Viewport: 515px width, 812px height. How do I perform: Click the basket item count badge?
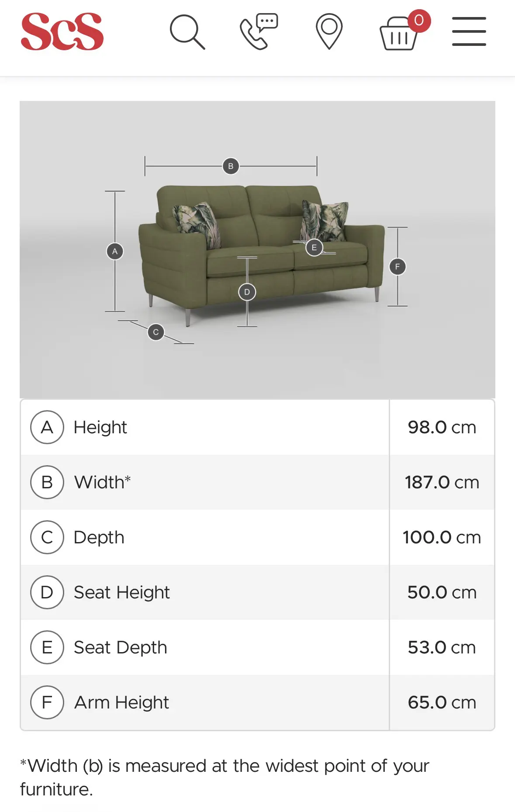pyautogui.click(x=419, y=20)
